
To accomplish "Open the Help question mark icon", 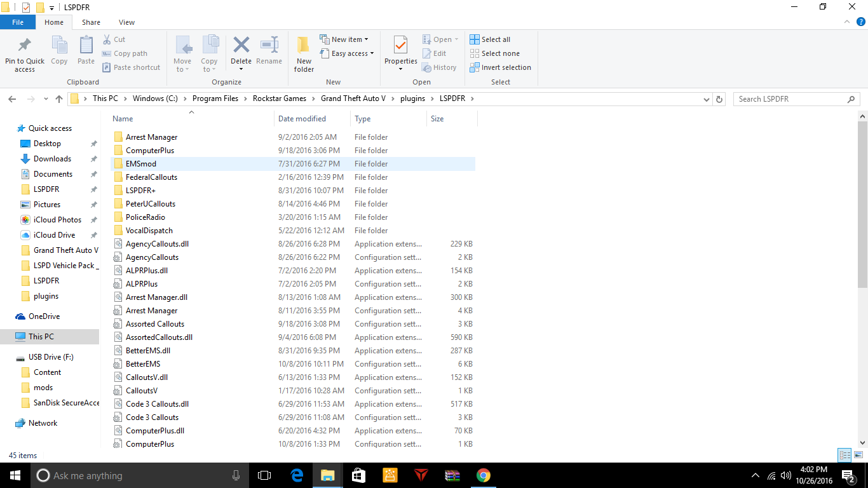I will [860, 22].
